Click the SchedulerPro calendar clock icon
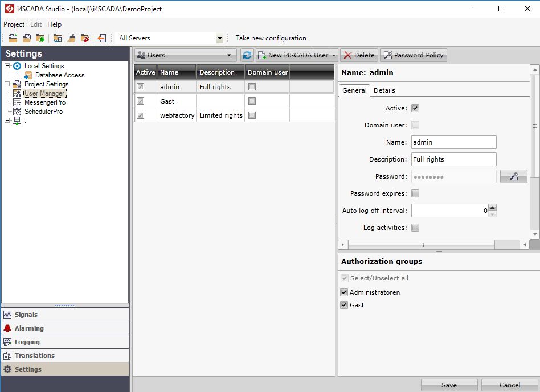 (x=17, y=112)
